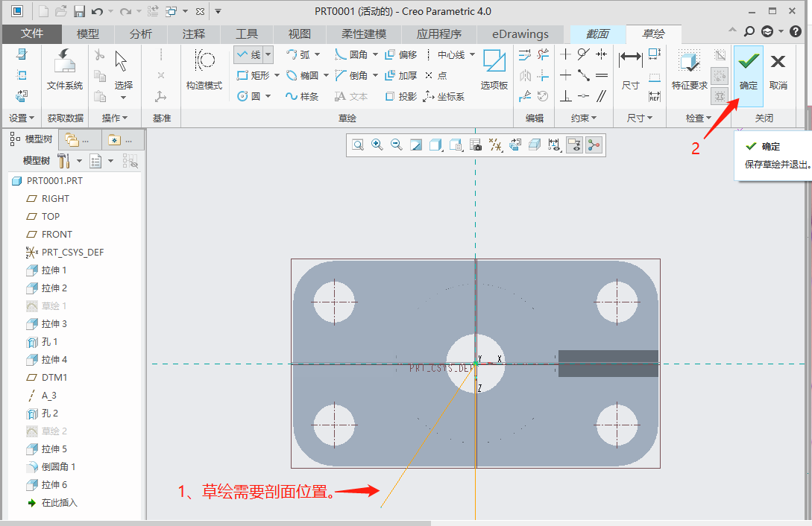
Task: Select the 椭圆 ellipse tool
Action: coord(303,75)
